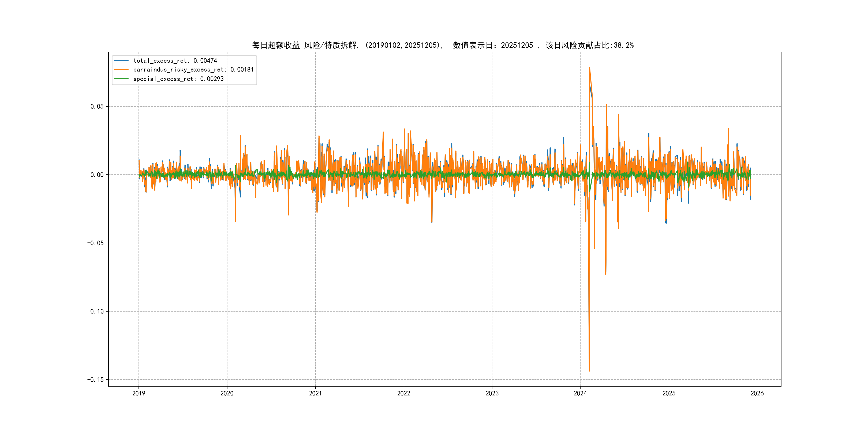Click the 2022 x-axis tick label
The image size is (868, 434).
click(x=404, y=393)
